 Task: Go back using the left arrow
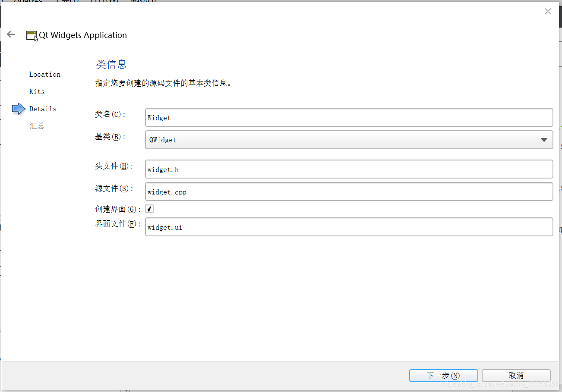(x=11, y=34)
